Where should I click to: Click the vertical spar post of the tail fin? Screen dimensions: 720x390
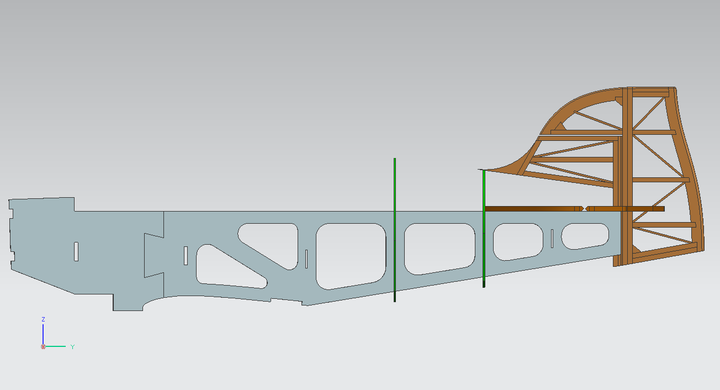coord(627,177)
